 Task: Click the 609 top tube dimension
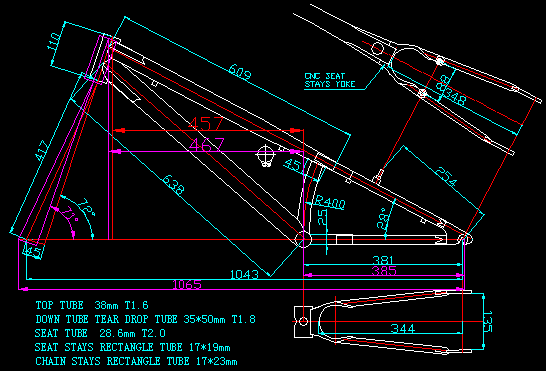point(240,72)
